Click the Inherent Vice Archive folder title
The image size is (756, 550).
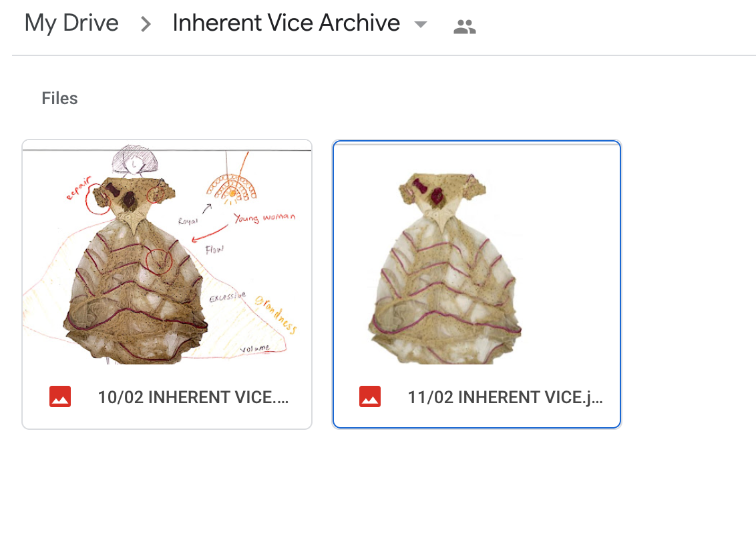click(287, 23)
